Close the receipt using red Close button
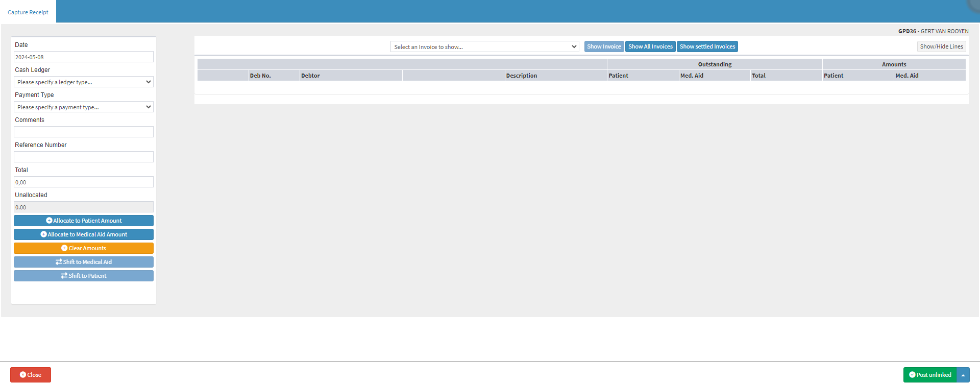980x383 pixels. [31, 375]
